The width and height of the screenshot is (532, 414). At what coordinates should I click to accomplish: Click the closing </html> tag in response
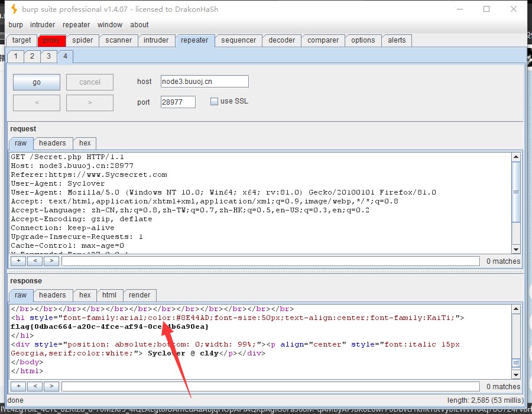(x=27, y=371)
